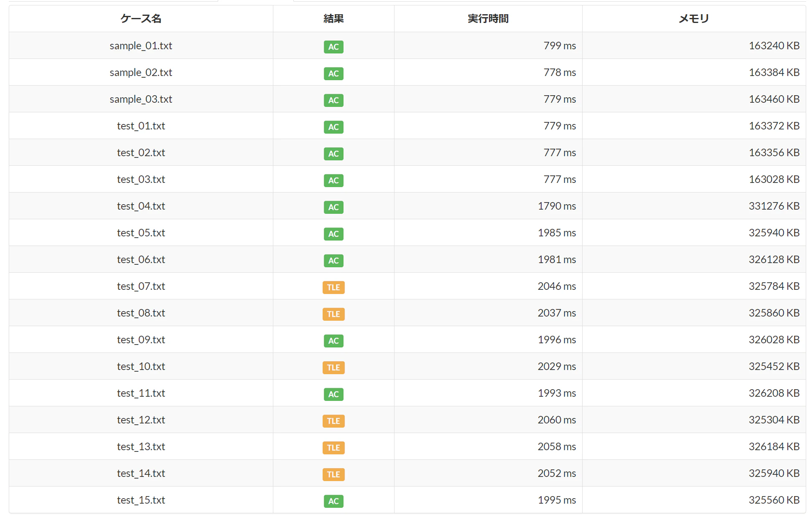Click the AC badge for test_15.txt
This screenshot has width=812, height=522.
click(333, 501)
